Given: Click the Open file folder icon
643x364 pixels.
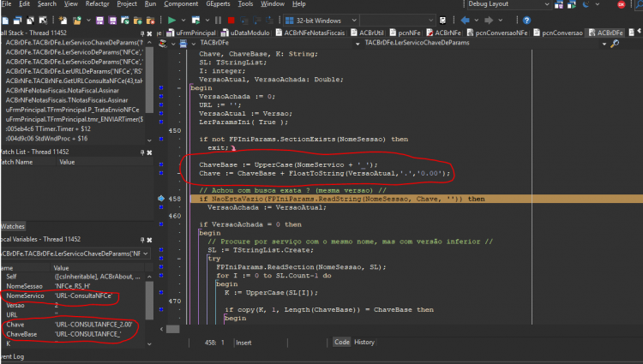Looking at the screenshot, I should [76, 21].
